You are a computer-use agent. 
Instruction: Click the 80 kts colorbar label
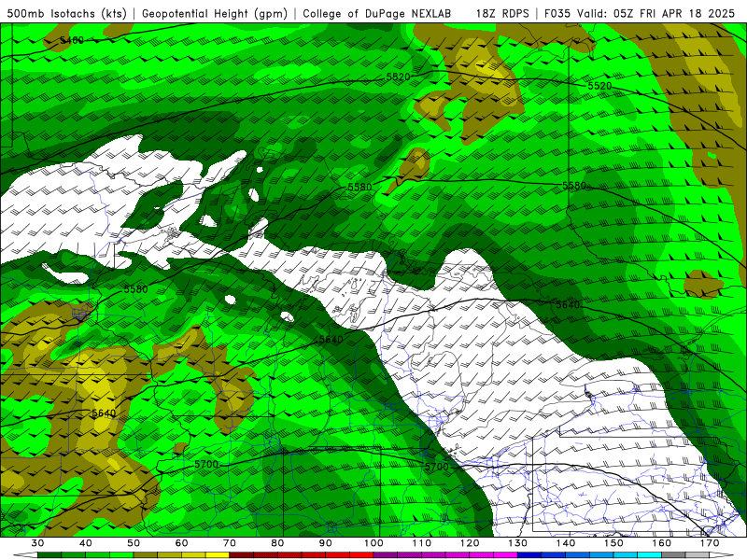[x=277, y=543]
